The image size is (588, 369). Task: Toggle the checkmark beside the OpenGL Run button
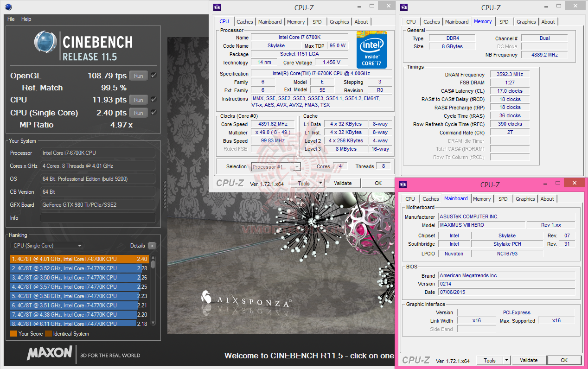[x=153, y=76]
